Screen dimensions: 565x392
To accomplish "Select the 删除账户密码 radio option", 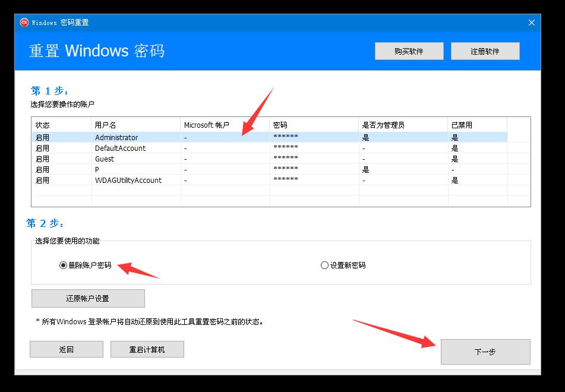I will 86,265.
